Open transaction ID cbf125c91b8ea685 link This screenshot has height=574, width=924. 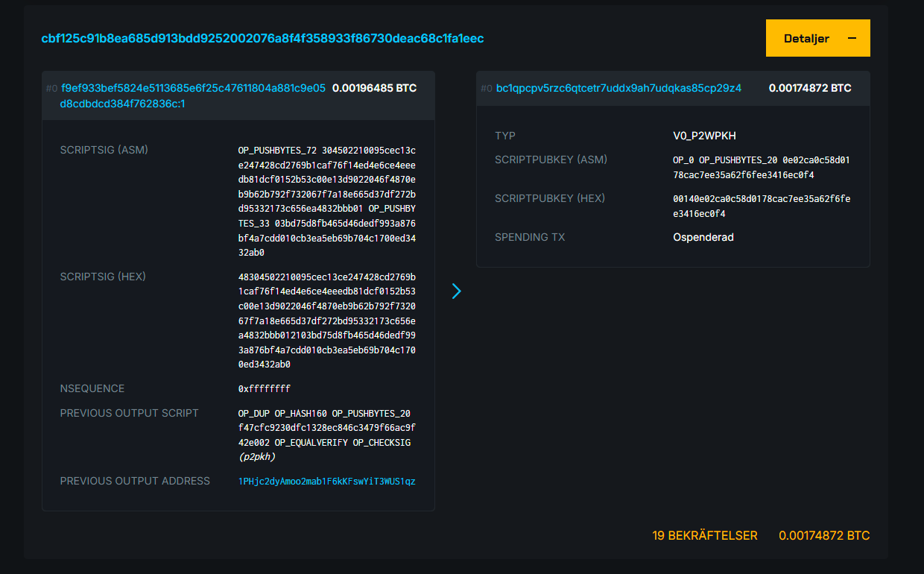[x=262, y=38]
